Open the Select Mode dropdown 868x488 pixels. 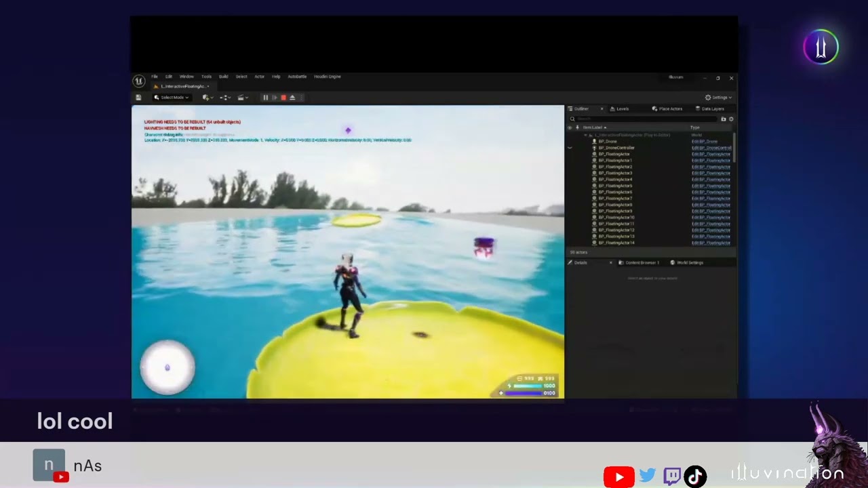click(172, 98)
